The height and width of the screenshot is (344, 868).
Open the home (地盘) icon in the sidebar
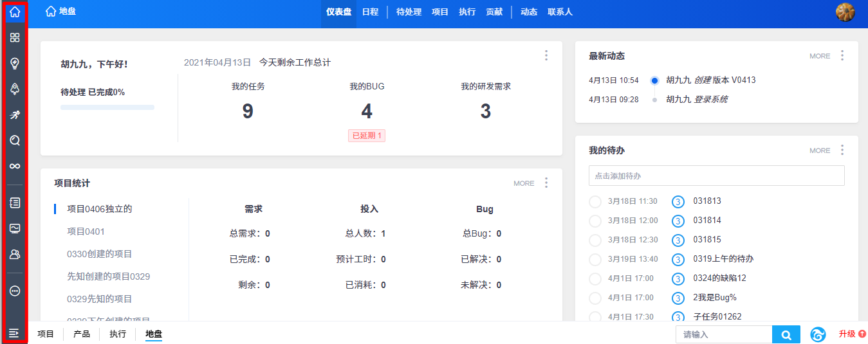(15, 12)
